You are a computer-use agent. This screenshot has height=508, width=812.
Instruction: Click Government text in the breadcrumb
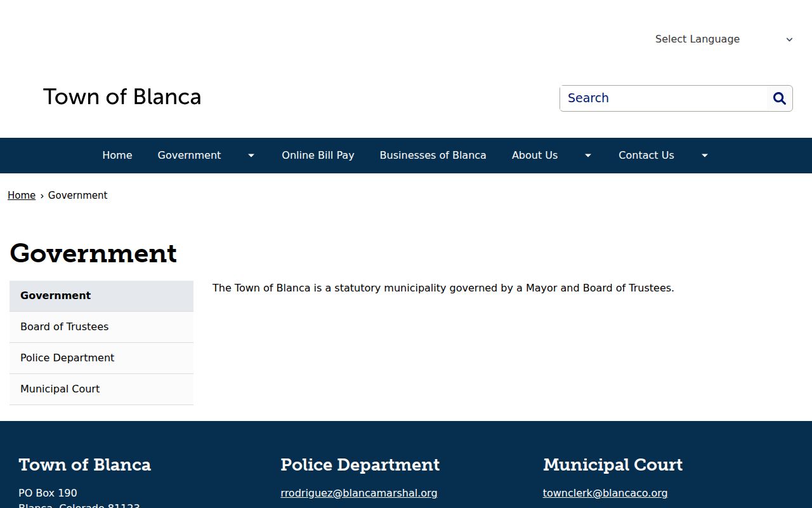pos(78,196)
